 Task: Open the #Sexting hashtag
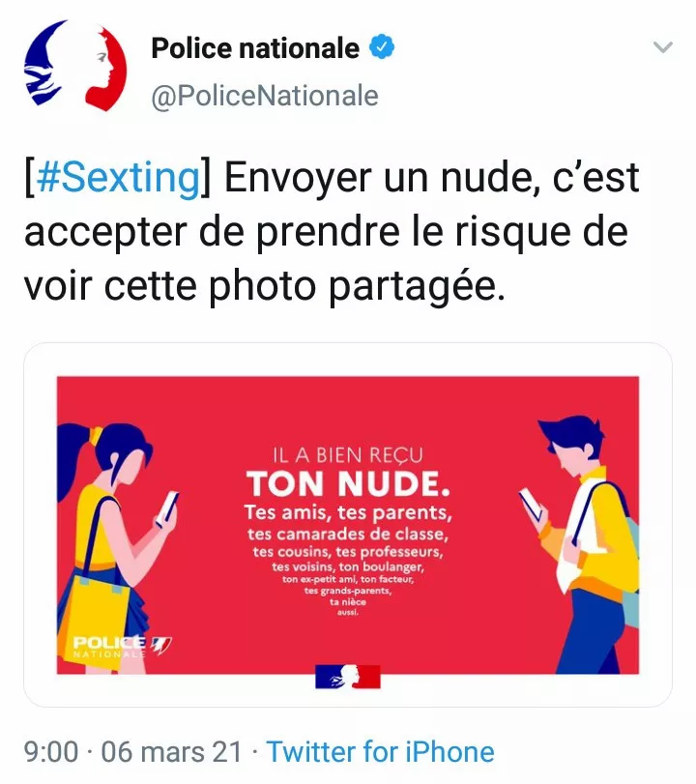coord(118,178)
